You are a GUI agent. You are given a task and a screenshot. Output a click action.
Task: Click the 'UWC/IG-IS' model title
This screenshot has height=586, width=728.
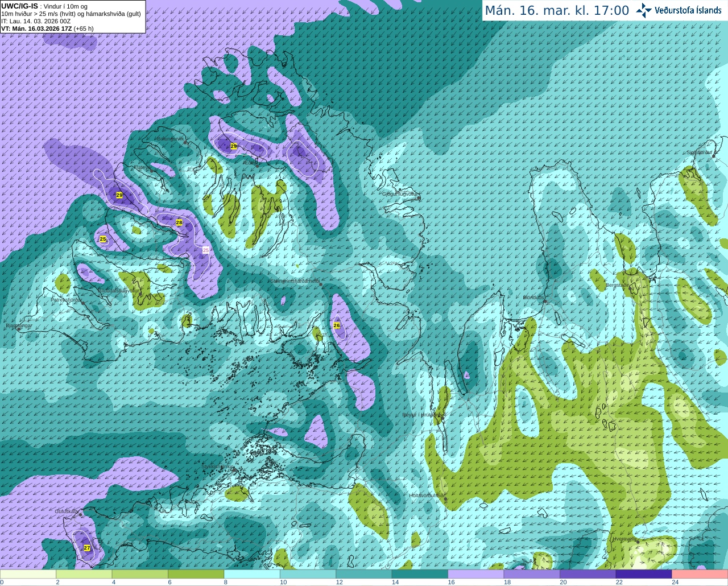click(19, 6)
